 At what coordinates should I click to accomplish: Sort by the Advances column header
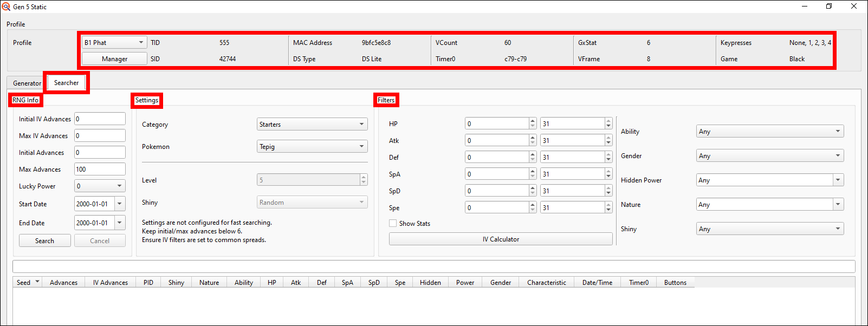[63, 282]
